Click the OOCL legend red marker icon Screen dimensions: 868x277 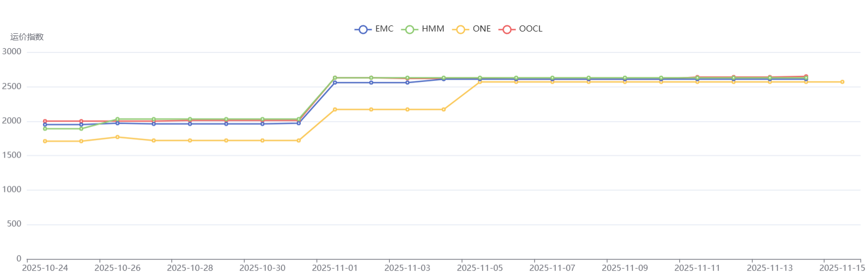pyautogui.click(x=506, y=29)
